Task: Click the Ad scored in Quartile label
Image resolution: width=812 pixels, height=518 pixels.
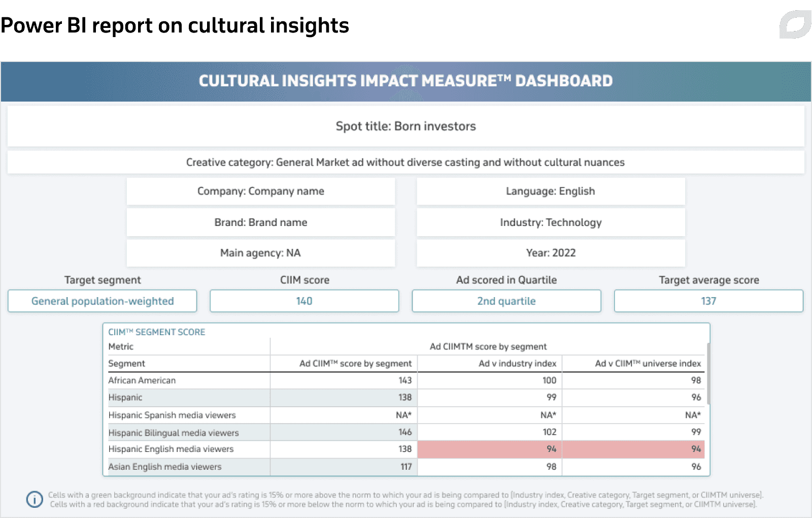Action: click(x=506, y=280)
